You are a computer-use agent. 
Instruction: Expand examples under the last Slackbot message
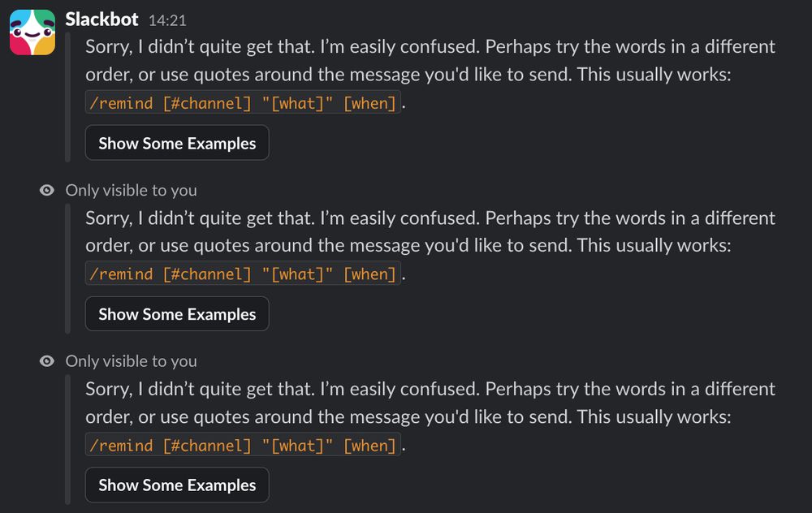pyautogui.click(x=177, y=485)
